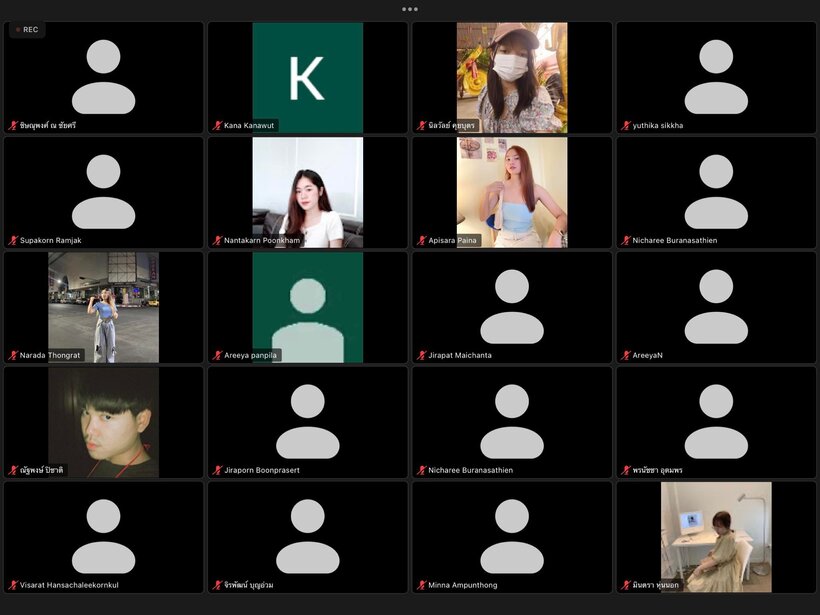Click the name label 'Jiraporn Boonprasert'

(x=262, y=471)
